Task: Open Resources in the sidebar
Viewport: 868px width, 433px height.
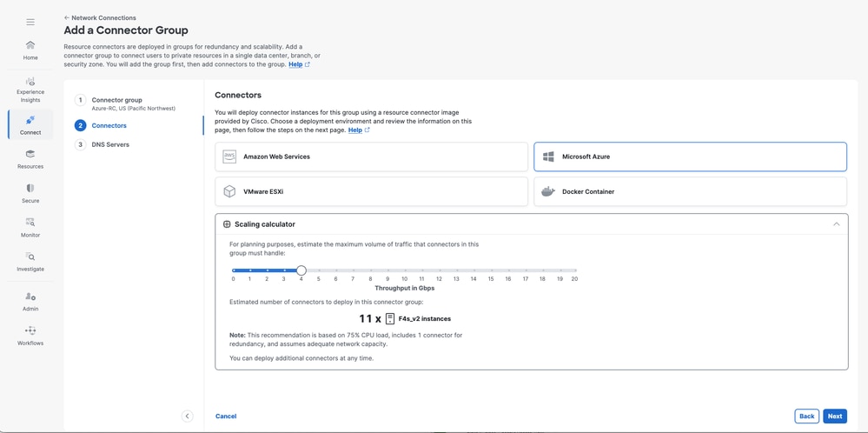Action: [x=30, y=158]
